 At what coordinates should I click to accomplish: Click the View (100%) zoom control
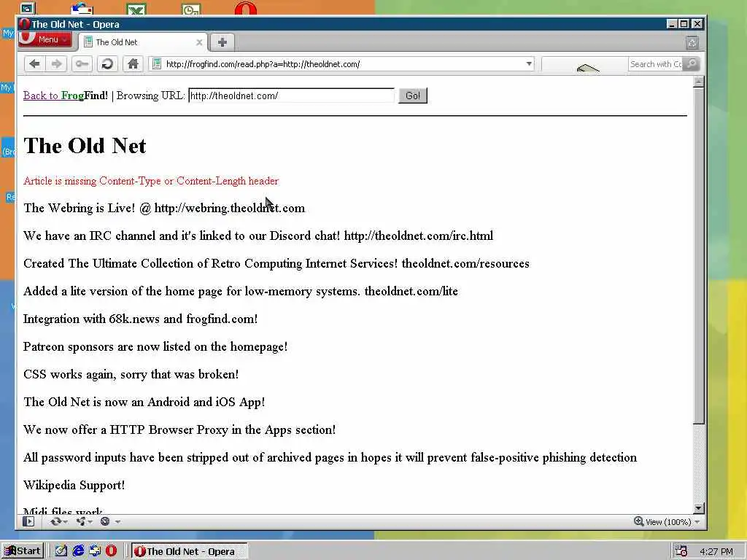coord(662,522)
